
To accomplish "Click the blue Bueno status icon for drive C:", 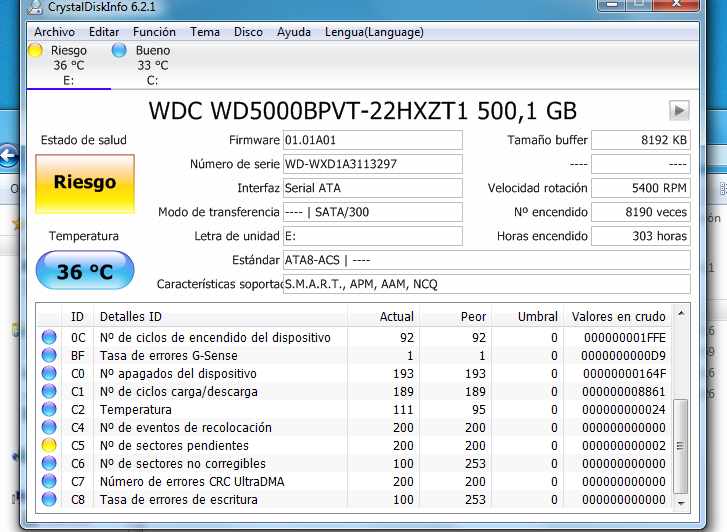I will click(x=119, y=50).
